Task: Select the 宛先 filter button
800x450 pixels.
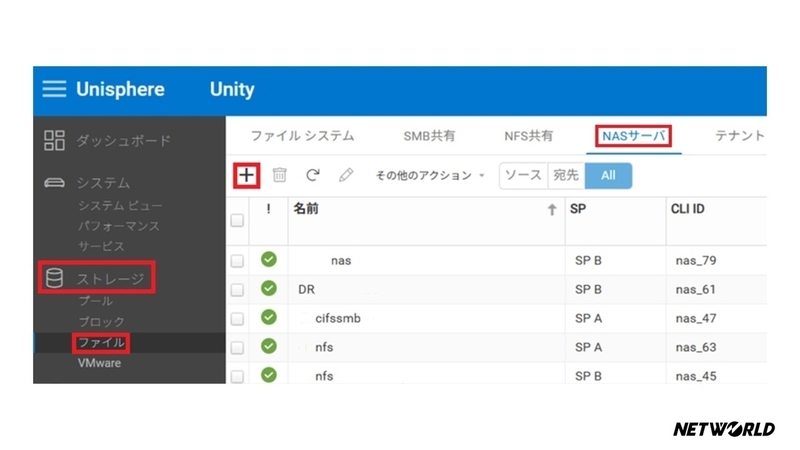Action: [566, 176]
